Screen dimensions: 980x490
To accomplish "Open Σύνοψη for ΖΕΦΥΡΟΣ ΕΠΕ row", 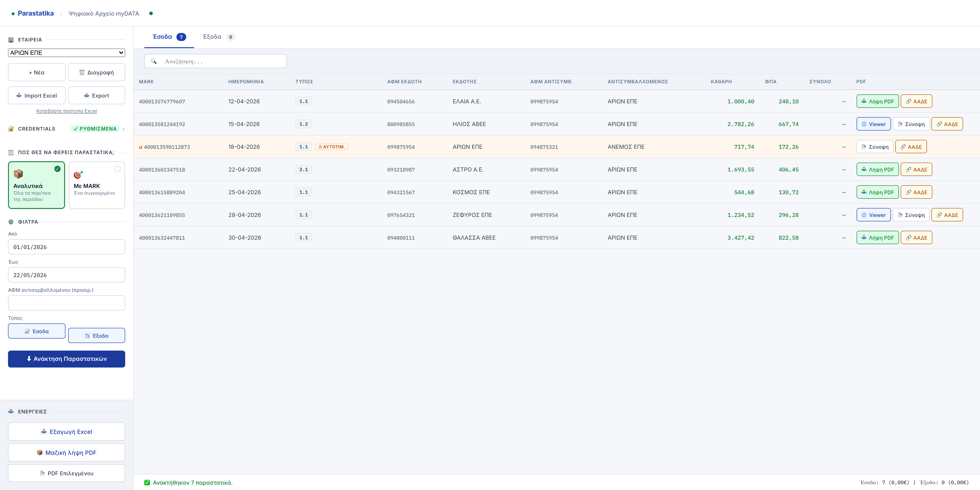I will coord(911,215).
